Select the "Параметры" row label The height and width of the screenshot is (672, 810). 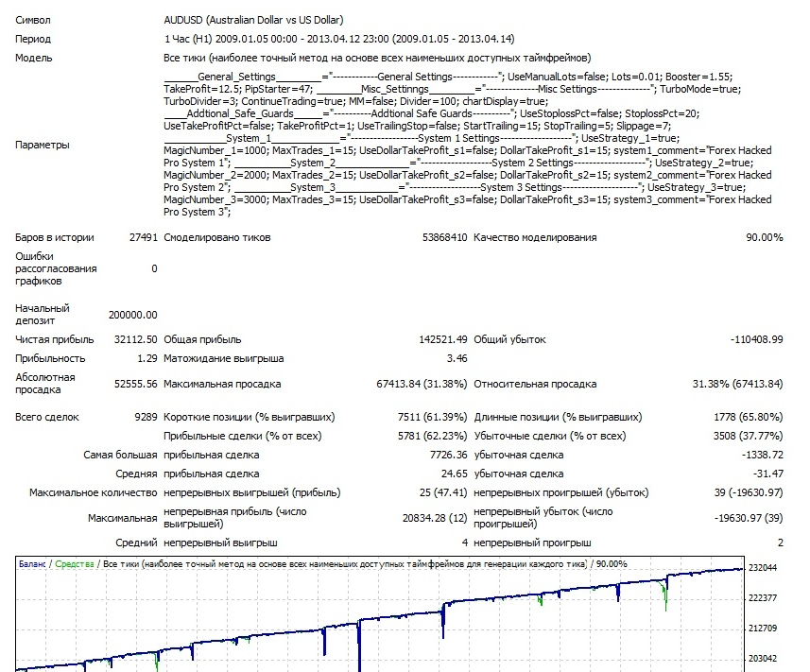click(43, 145)
